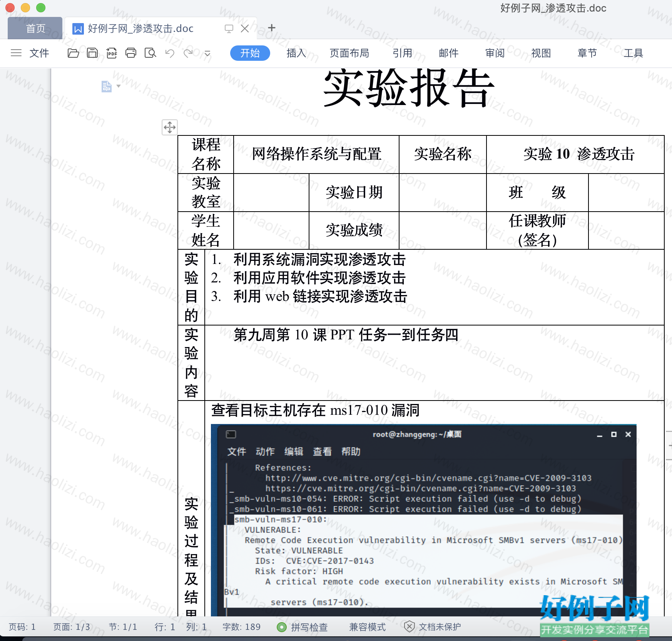672x641 pixels.
Task: Click the yellow macOS minimize button
Action: click(25, 8)
